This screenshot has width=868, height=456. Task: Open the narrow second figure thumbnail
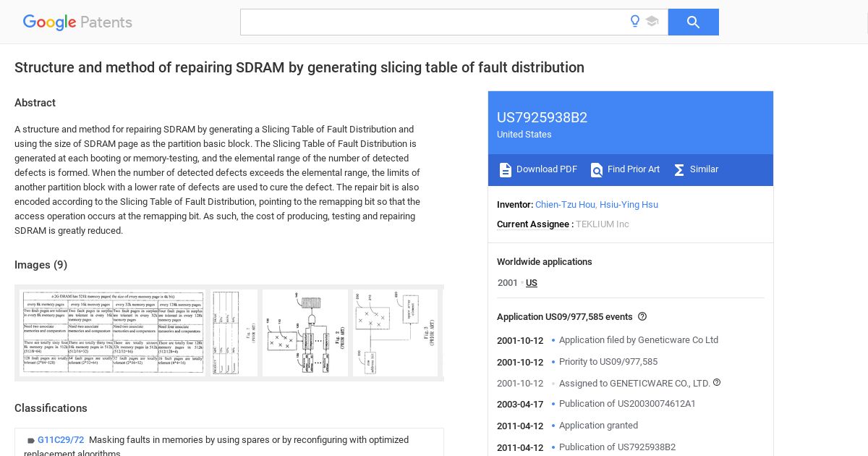[x=234, y=333]
